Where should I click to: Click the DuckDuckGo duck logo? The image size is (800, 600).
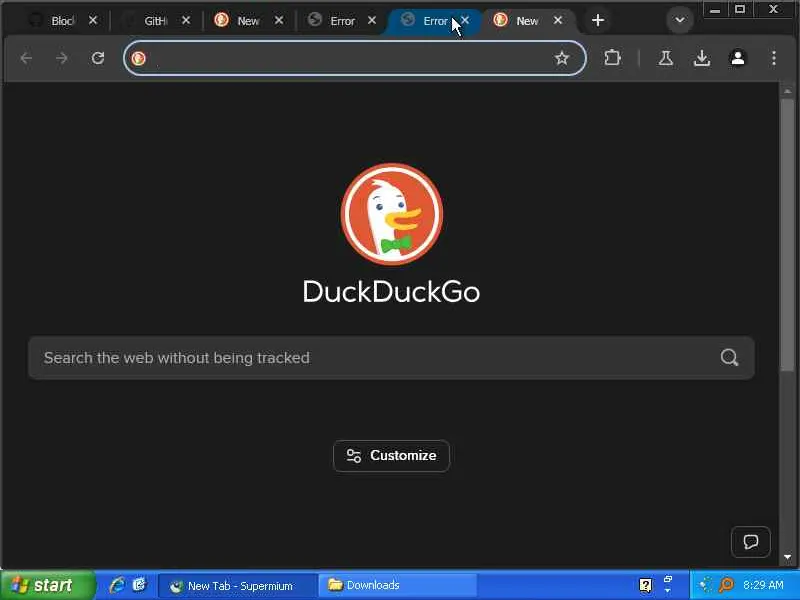click(392, 214)
